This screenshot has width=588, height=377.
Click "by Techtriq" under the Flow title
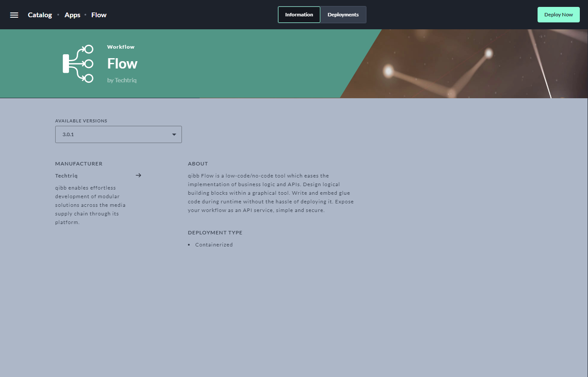[x=122, y=80]
